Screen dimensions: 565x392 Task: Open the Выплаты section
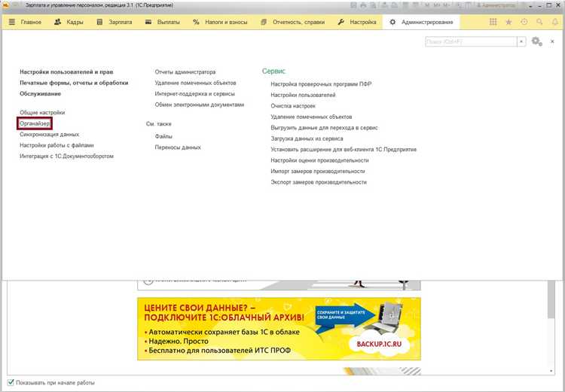[x=162, y=22]
